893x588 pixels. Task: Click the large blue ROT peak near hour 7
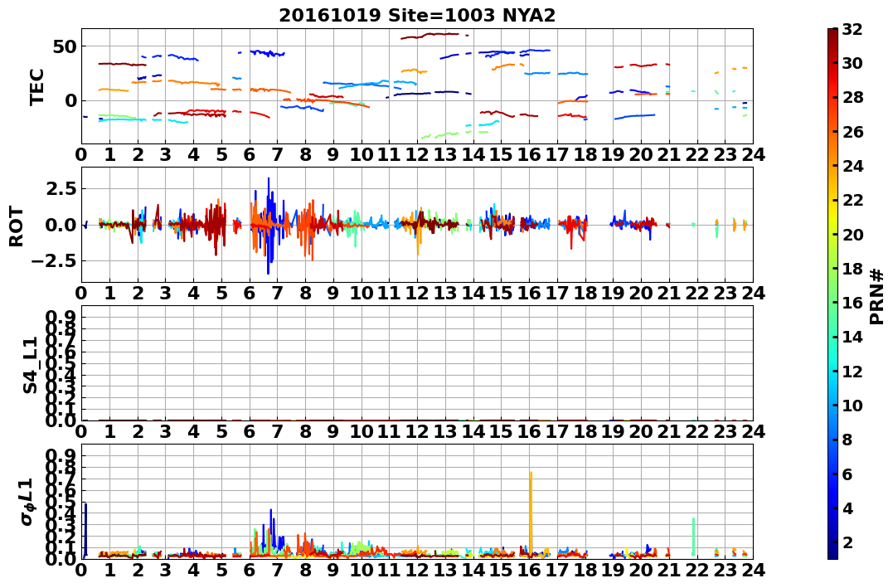tap(269, 225)
